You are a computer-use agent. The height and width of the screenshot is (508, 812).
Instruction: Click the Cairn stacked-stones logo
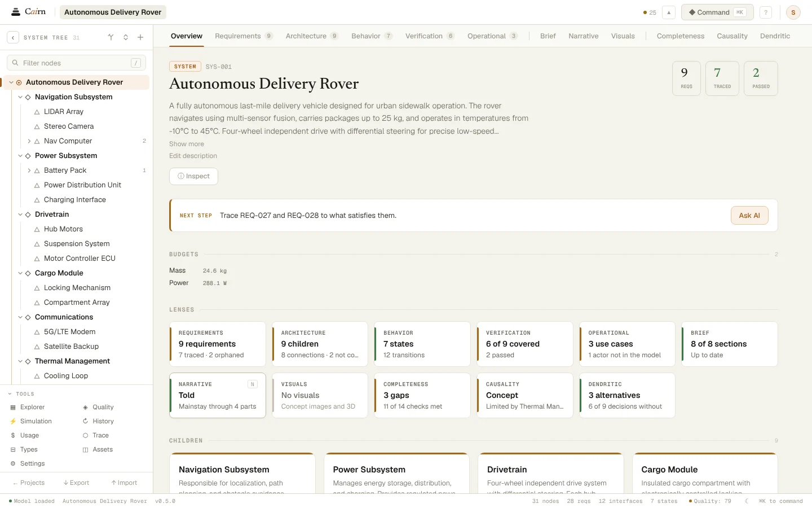click(16, 12)
